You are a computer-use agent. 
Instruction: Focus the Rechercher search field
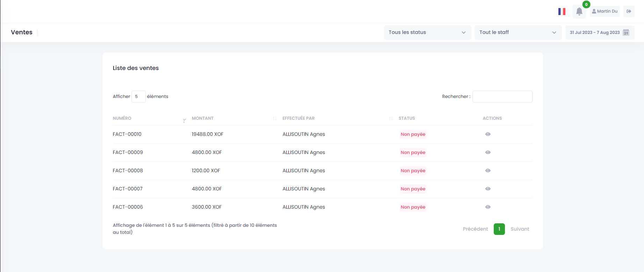coord(502,97)
